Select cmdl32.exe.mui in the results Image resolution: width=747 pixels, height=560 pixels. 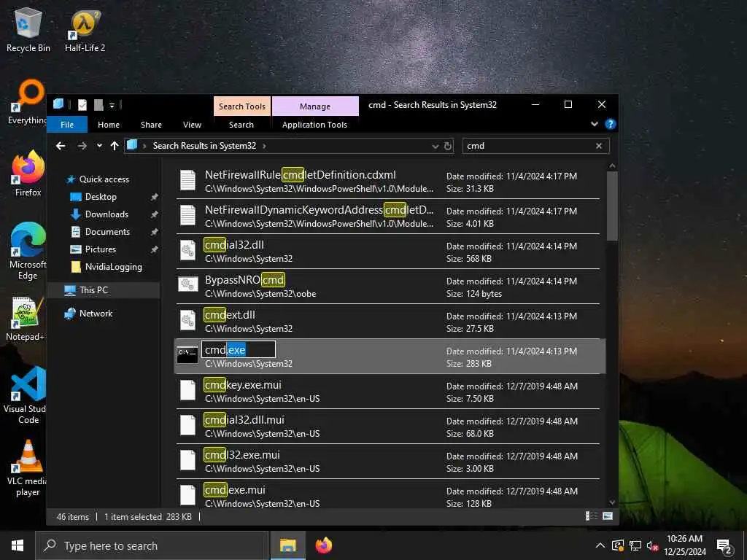[x=388, y=462]
